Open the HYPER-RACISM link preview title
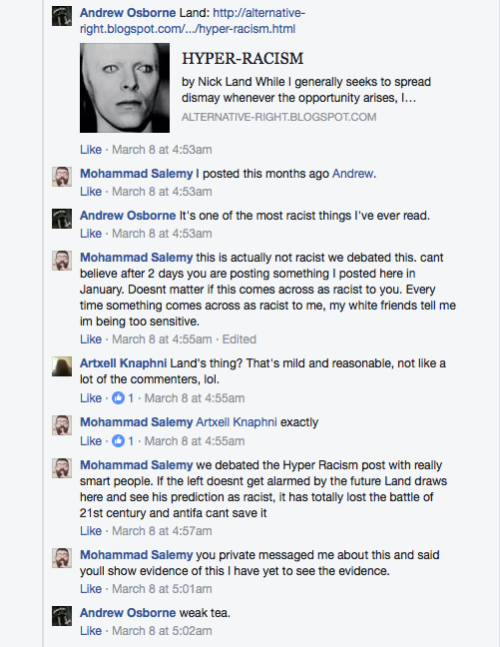This screenshot has width=500, height=647. tap(243, 59)
